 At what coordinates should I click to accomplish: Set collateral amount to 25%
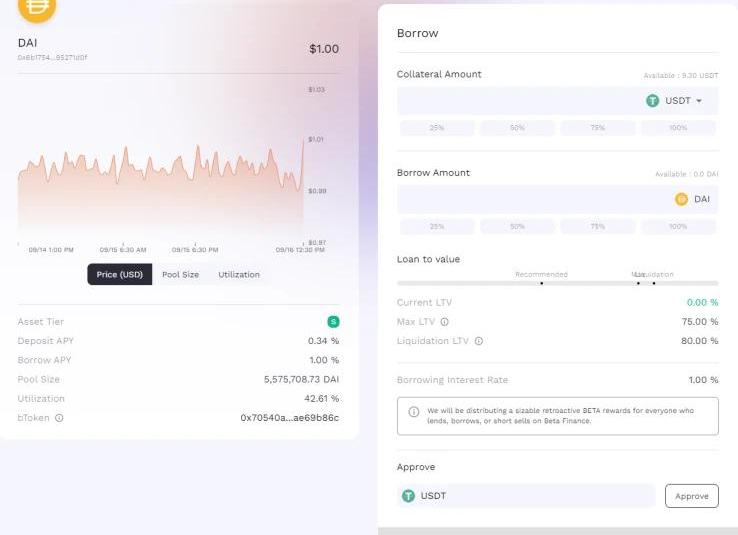pos(437,128)
